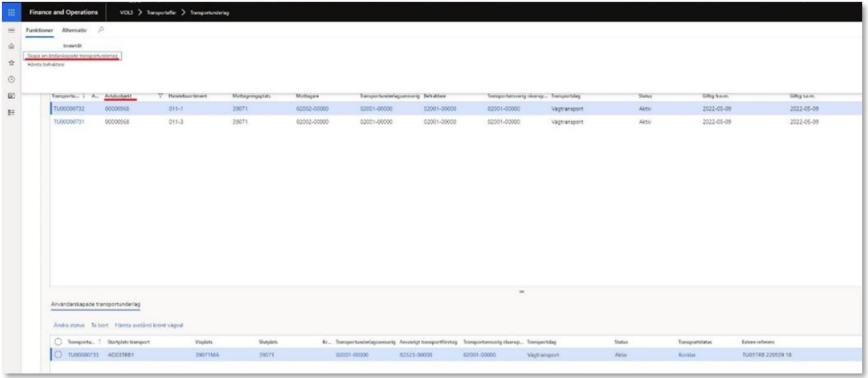Open Favorites star in sidebar
This screenshot has width=868, height=378.
12,63
